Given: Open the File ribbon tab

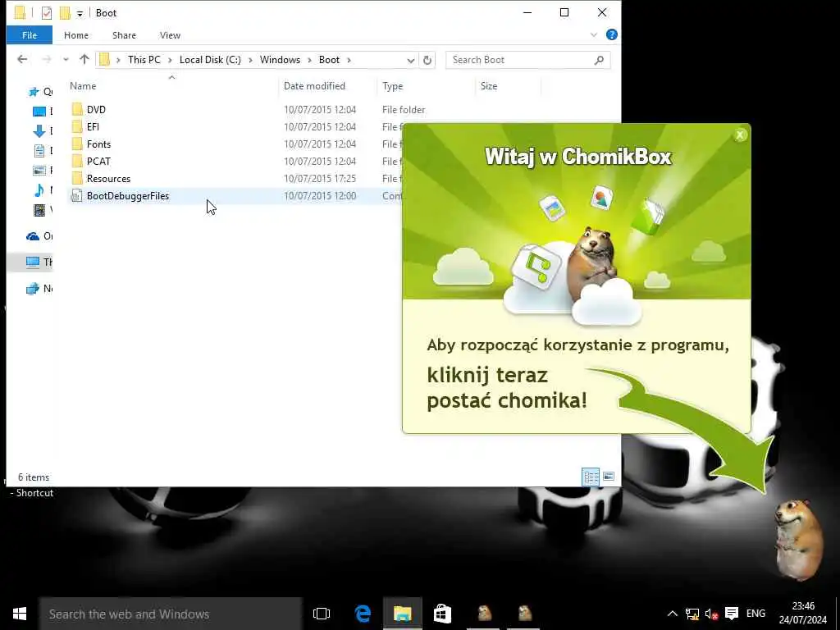Looking at the screenshot, I should click(x=30, y=35).
